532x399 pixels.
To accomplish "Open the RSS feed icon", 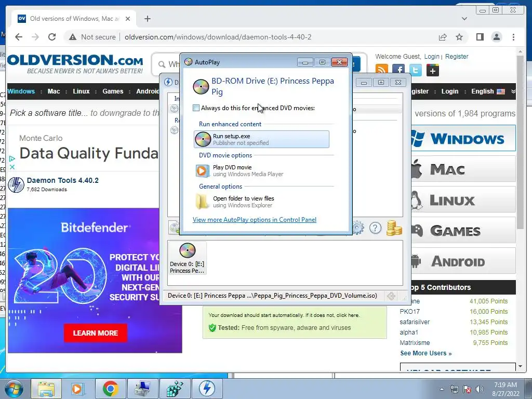I will 381,70.
